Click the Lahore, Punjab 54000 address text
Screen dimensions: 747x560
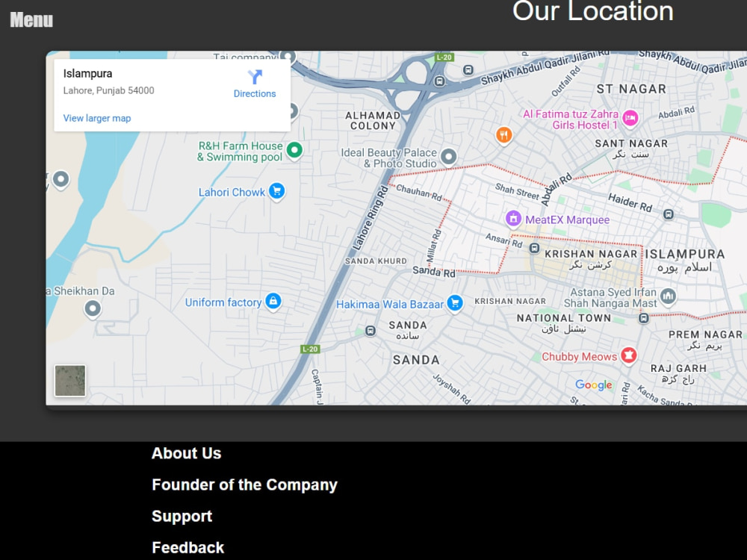click(x=108, y=90)
